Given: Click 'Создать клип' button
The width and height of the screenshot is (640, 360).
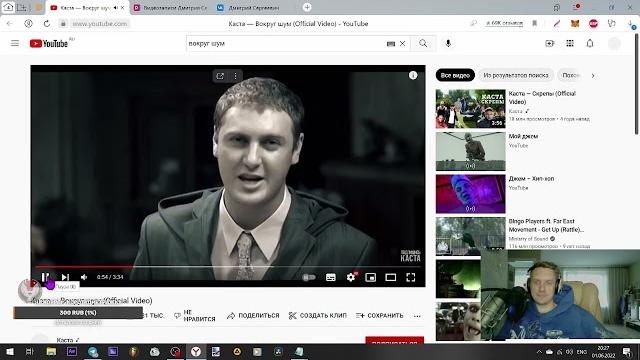Looking at the screenshot, I should tap(318, 316).
